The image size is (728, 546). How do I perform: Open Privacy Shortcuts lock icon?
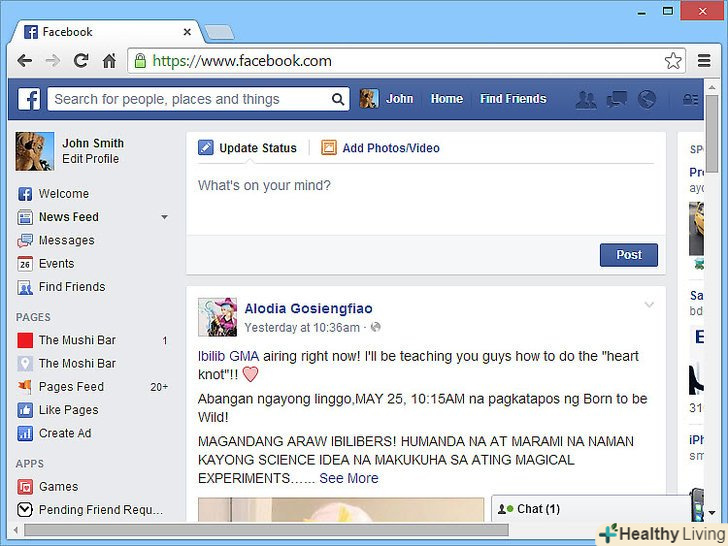pos(690,99)
